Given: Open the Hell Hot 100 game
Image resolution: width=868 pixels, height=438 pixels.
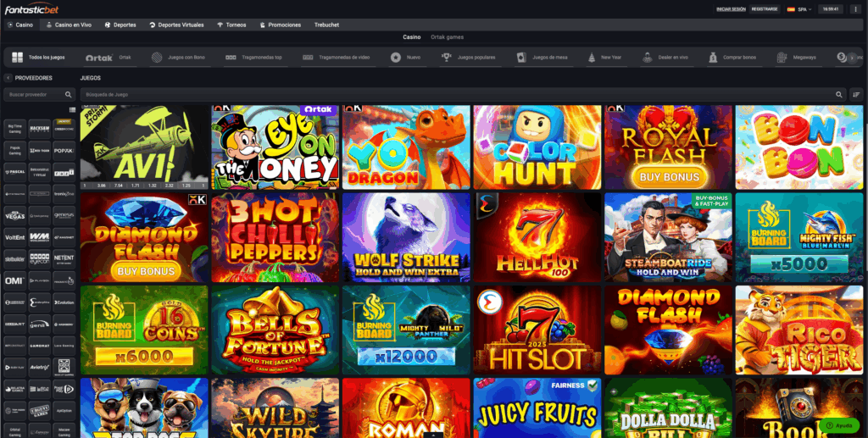Looking at the screenshot, I should coord(537,237).
